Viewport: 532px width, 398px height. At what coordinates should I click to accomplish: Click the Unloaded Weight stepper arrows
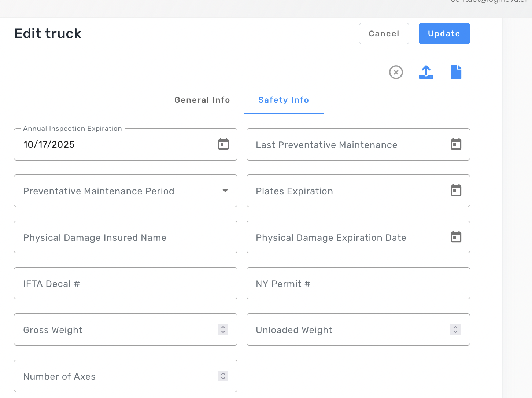pos(455,329)
